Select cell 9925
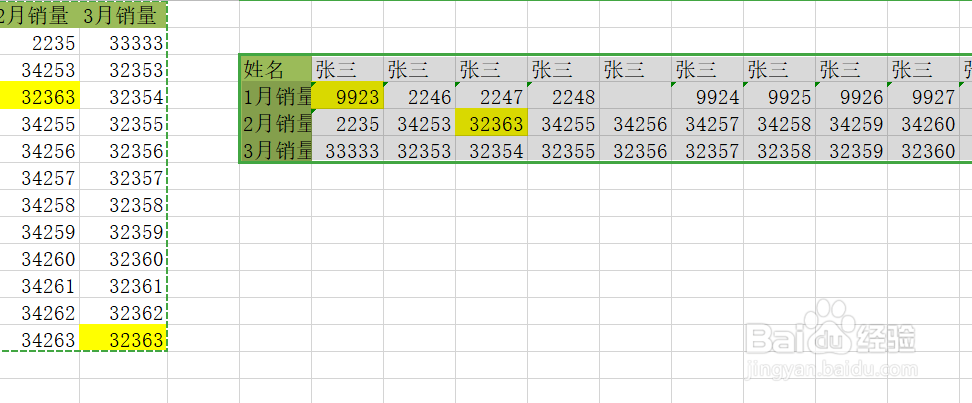This screenshot has width=972, height=403. (x=779, y=95)
